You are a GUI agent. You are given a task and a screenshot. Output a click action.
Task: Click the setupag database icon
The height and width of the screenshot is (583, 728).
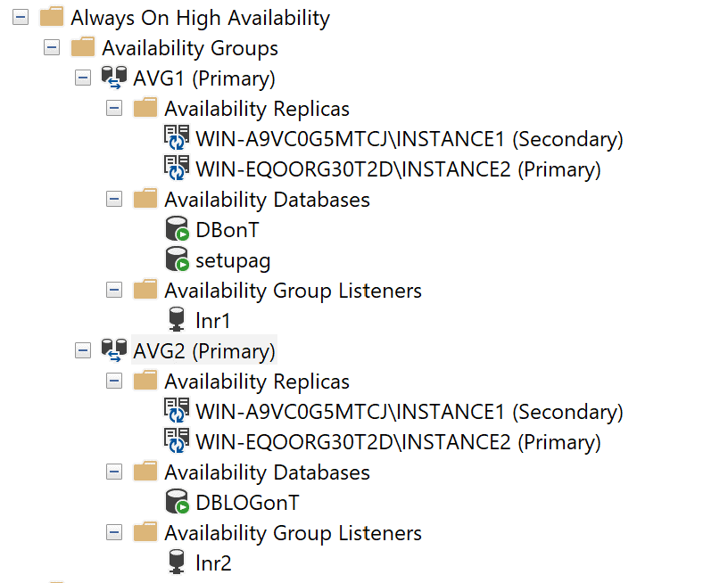coord(178,260)
